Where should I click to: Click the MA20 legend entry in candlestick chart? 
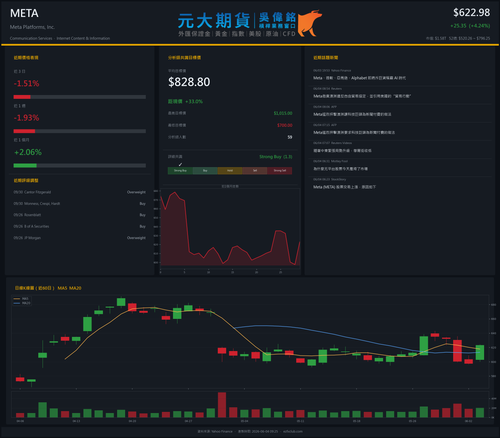(22, 303)
